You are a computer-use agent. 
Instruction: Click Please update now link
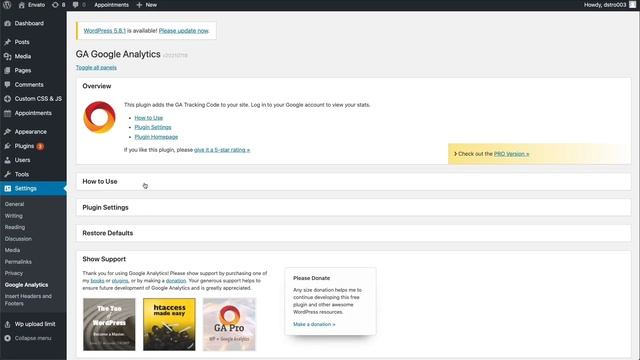184,31
